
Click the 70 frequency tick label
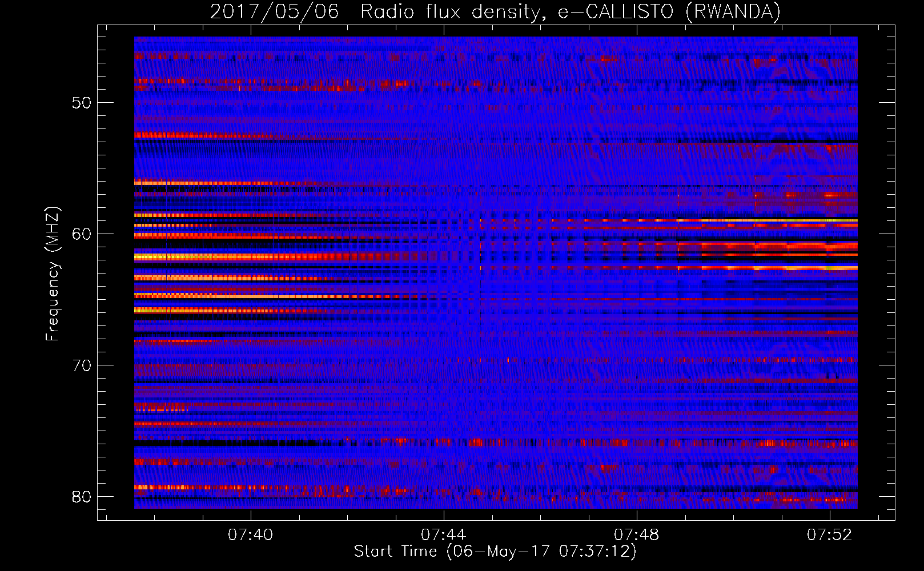click(x=82, y=365)
